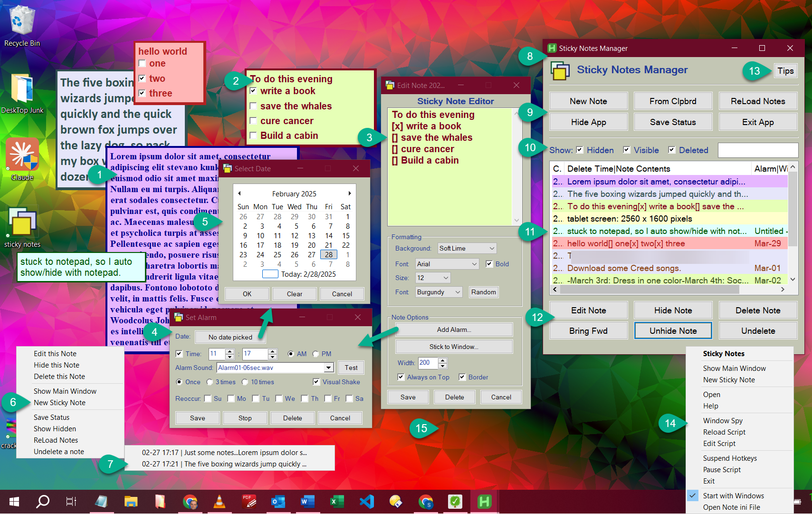Select the PM radio button
Viewport: 812px width, 514px height.
click(316, 354)
